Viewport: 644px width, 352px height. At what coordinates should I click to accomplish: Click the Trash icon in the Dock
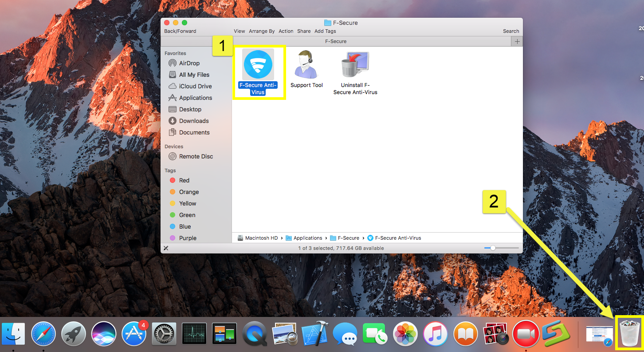[628, 334]
